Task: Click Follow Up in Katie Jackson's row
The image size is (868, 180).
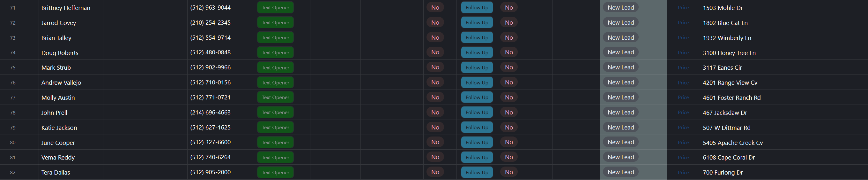Action: pos(477,127)
